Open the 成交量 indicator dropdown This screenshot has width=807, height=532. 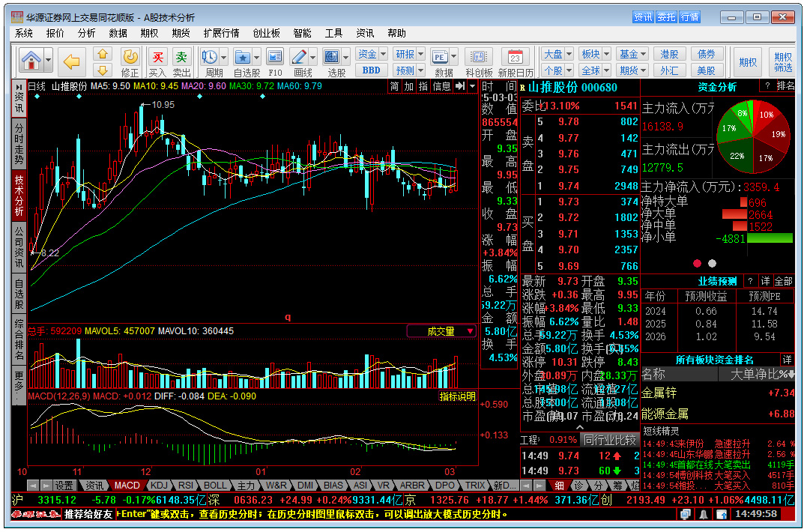tap(441, 331)
